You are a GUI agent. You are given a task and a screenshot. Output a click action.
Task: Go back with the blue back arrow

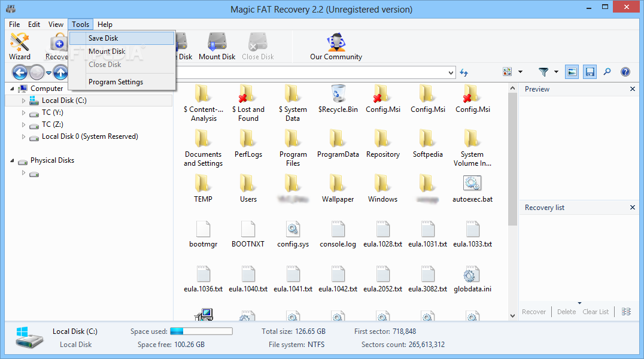pyautogui.click(x=20, y=73)
